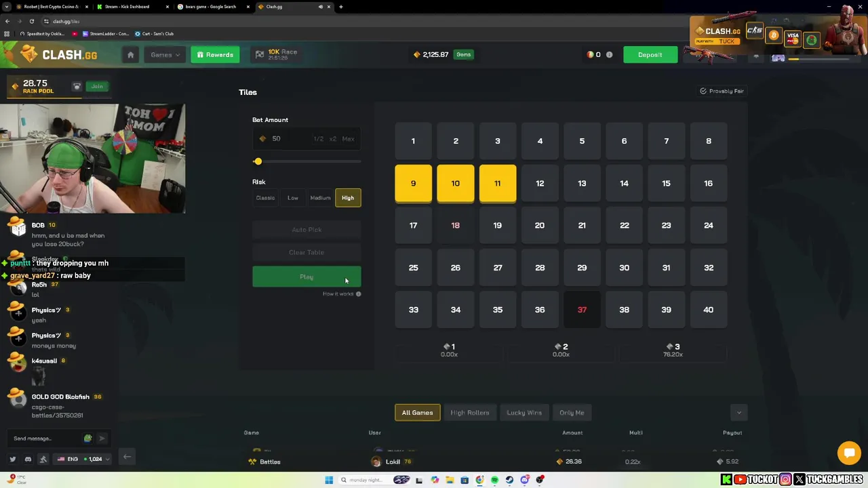Open StreamLadder bookmark
The height and width of the screenshot is (488, 868).
click(x=105, y=33)
